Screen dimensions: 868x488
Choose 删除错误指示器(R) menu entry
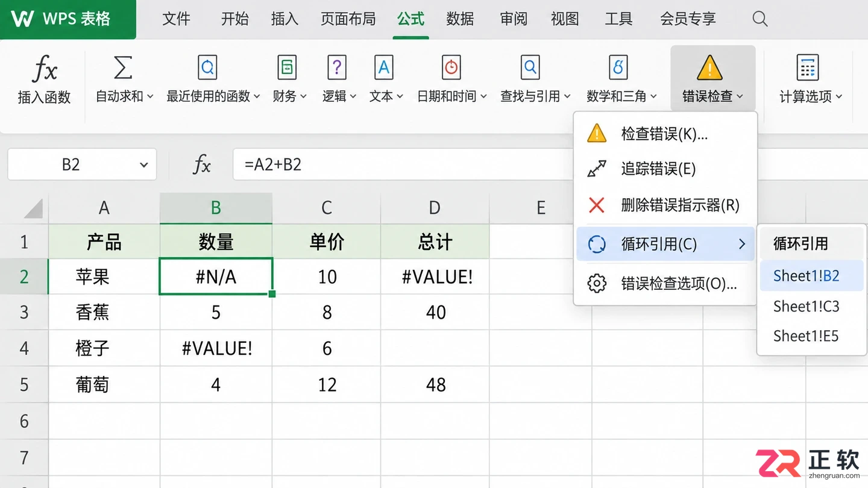pyautogui.click(x=665, y=205)
